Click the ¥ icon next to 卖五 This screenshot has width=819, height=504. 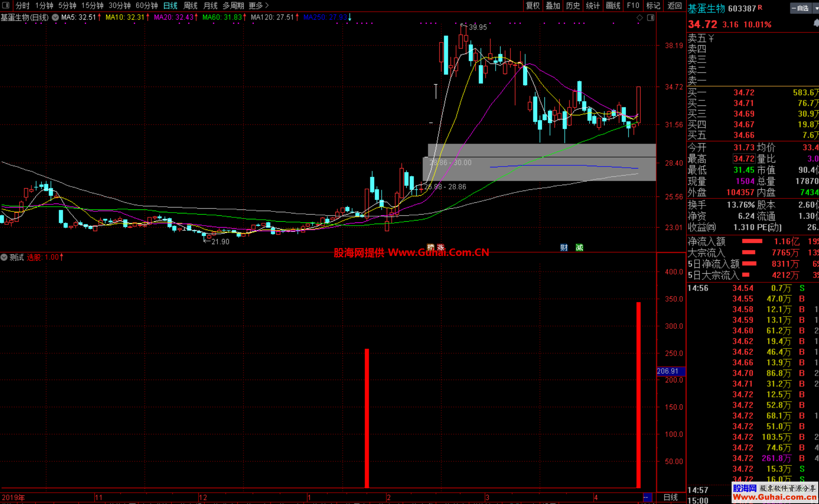coord(711,38)
